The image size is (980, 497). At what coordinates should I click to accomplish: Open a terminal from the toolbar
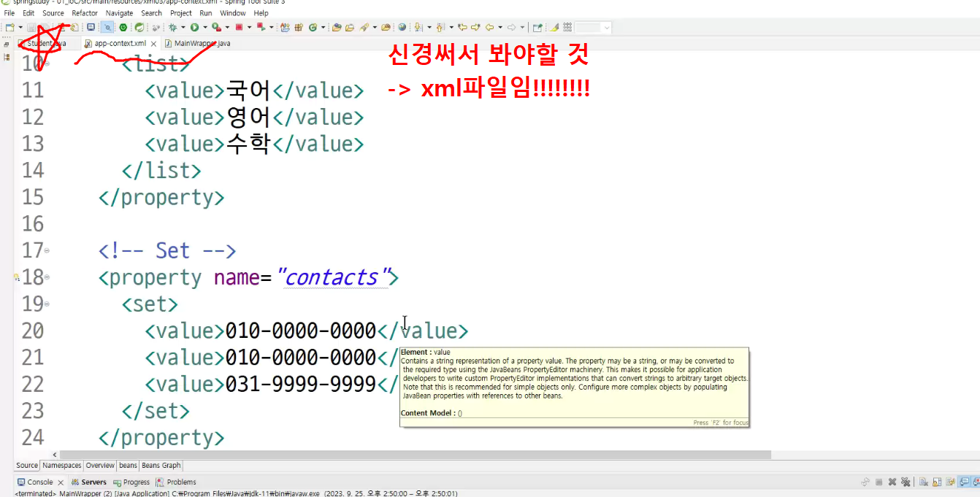pos(91,28)
